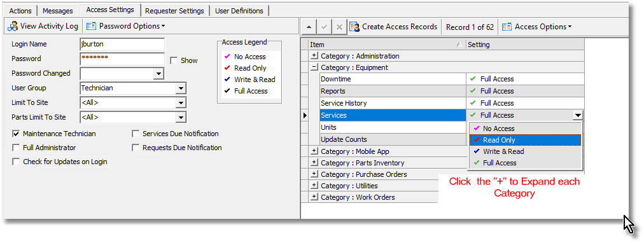This screenshot has height=243, width=644.
Task: Click Full Access setting for Downtime
Action: point(525,79)
